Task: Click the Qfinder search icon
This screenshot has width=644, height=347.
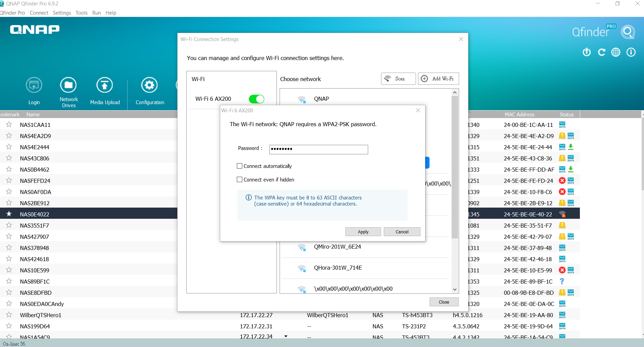Action: [628, 32]
